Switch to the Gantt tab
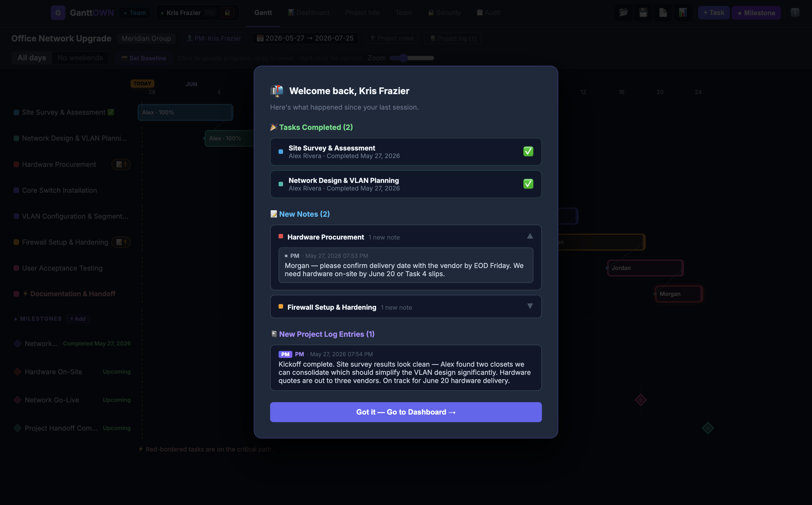812x505 pixels. click(x=263, y=13)
